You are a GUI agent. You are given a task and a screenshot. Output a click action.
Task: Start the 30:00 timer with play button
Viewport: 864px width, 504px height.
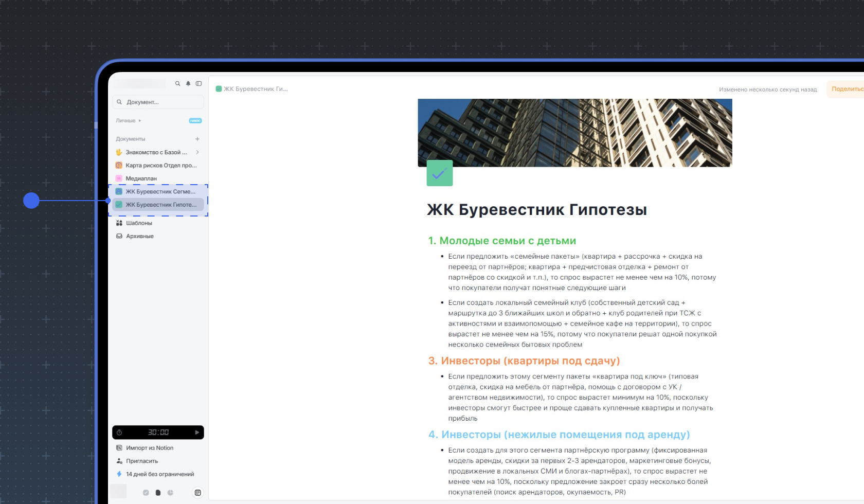[x=197, y=433]
